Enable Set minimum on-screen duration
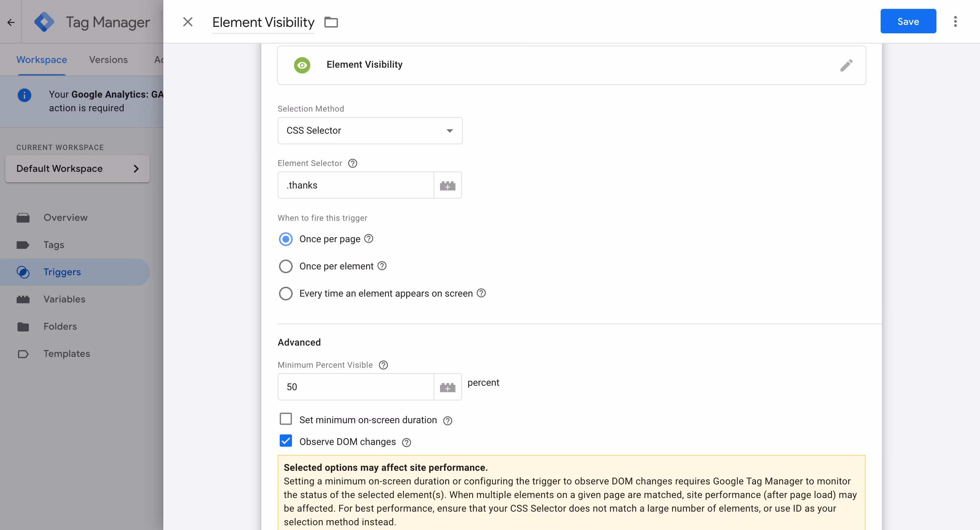 coord(286,419)
